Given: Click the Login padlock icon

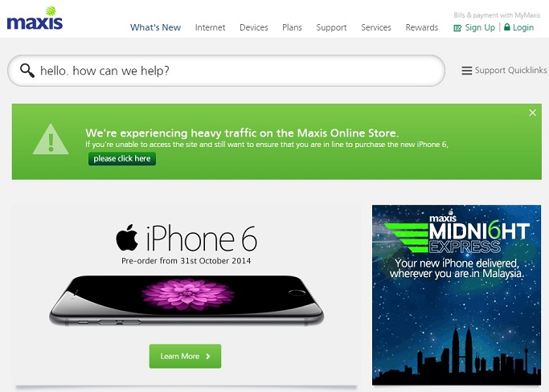Looking at the screenshot, I should [507, 27].
